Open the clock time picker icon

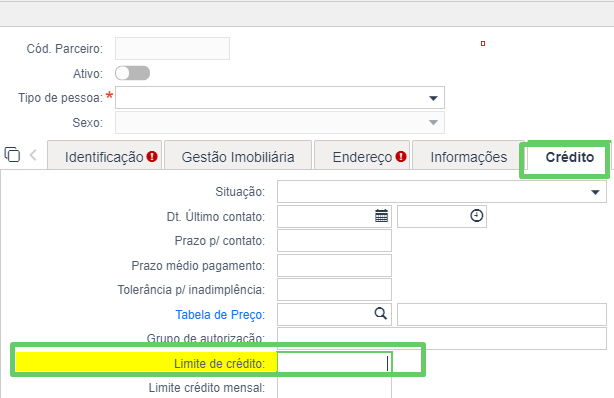click(477, 216)
